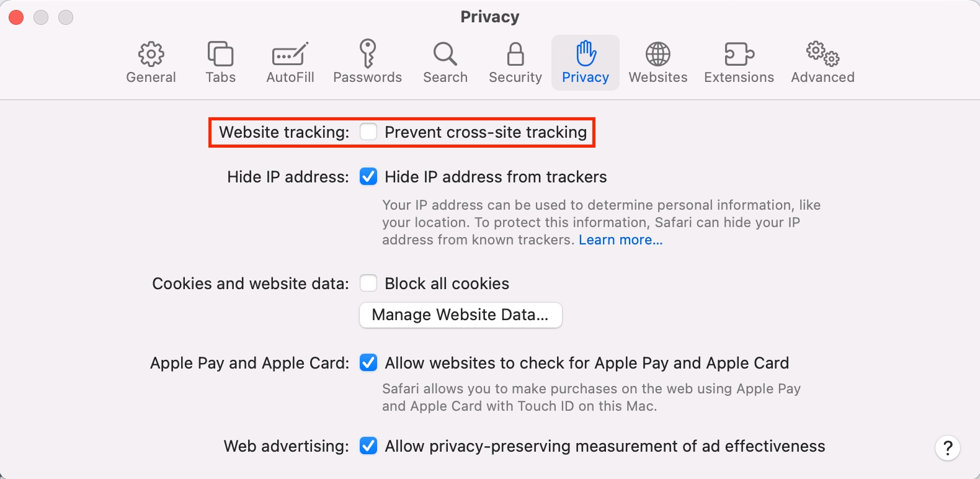Click the Manage Website Data button

coord(460,315)
